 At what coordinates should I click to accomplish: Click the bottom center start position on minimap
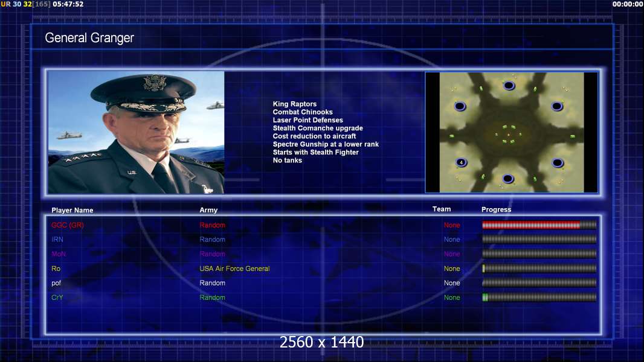pos(508,179)
